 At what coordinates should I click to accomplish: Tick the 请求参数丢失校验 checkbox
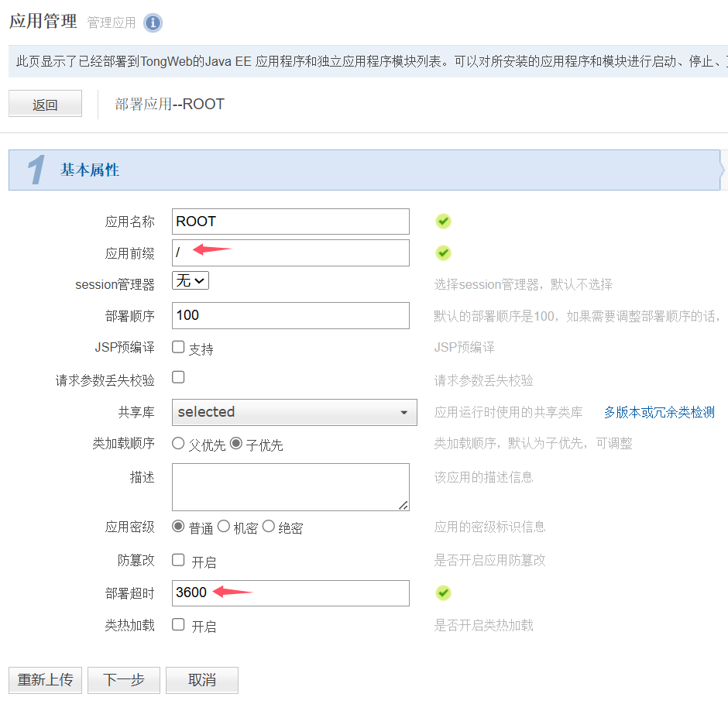pos(178,377)
